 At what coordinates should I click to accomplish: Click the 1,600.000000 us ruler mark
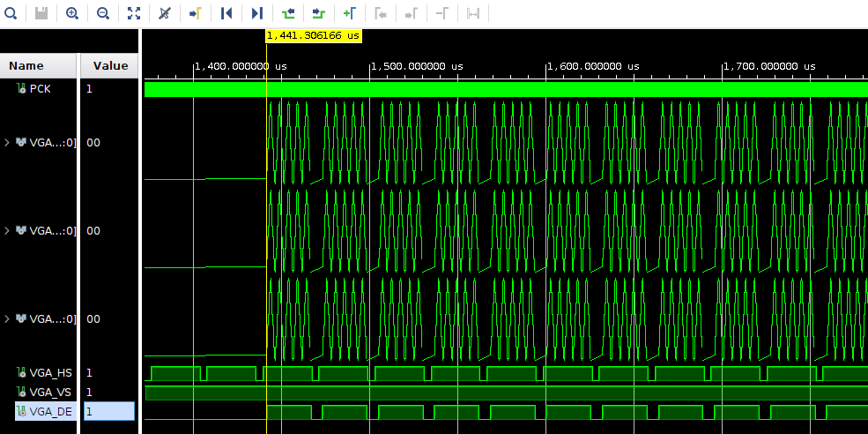point(593,66)
